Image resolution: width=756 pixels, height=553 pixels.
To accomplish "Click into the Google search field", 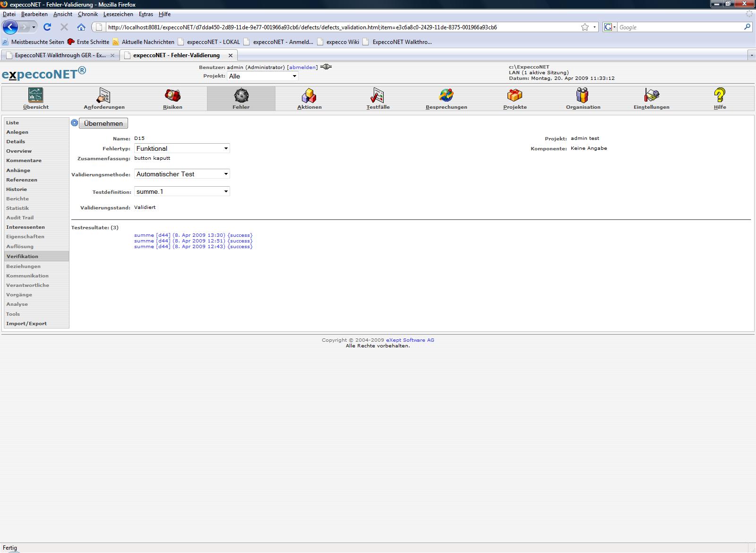I will [x=679, y=27].
